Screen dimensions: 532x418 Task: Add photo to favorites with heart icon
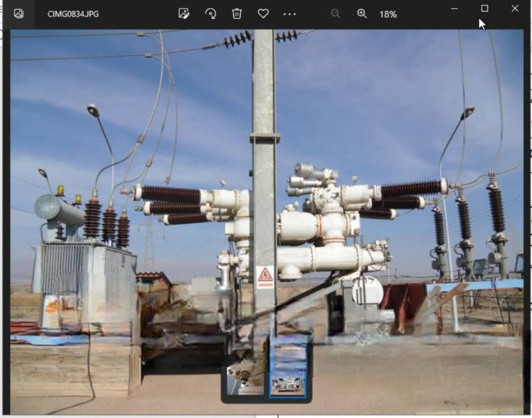(x=263, y=14)
